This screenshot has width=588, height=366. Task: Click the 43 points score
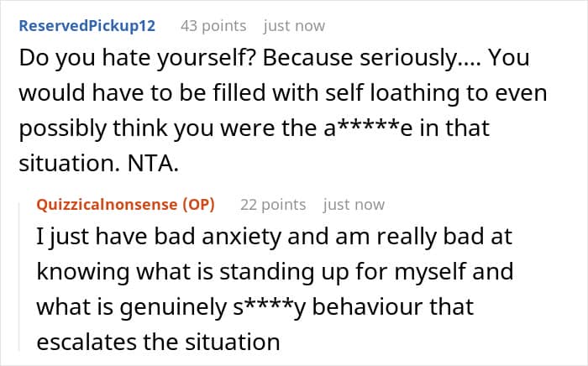click(213, 26)
